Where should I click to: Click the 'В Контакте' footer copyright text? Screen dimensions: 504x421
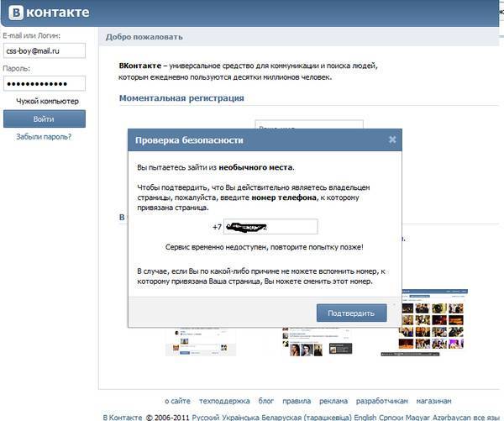tap(123, 418)
